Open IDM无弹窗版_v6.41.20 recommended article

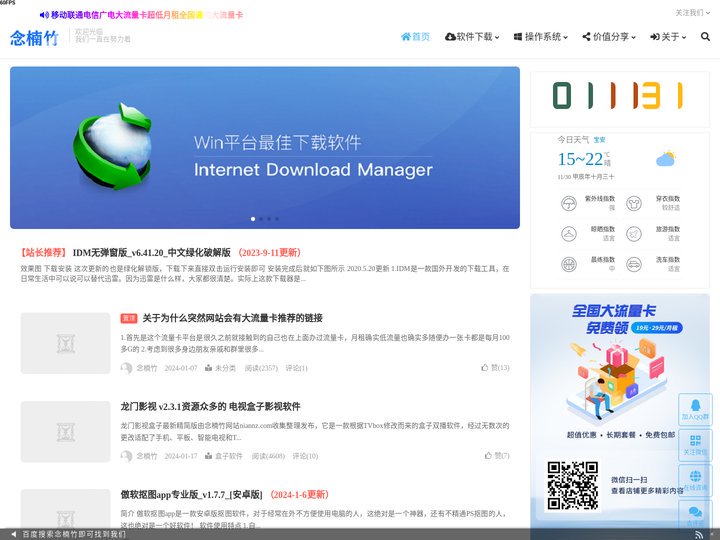coord(161,253)
